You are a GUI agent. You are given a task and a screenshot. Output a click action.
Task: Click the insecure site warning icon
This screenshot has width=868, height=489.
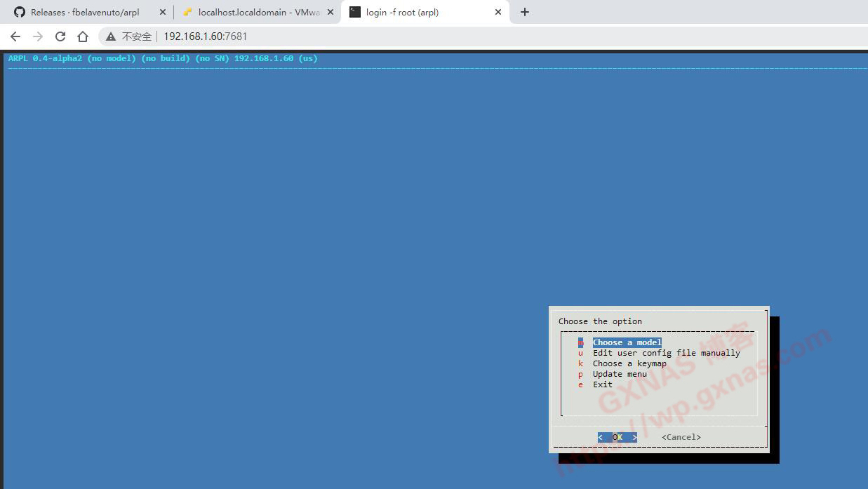pyautogui.click(x=111, y=36)
